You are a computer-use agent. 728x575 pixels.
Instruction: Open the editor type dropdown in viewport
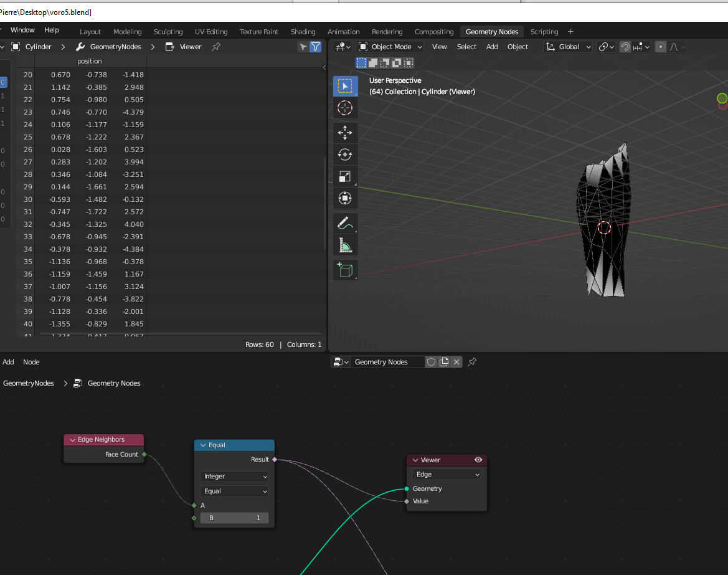343,47
